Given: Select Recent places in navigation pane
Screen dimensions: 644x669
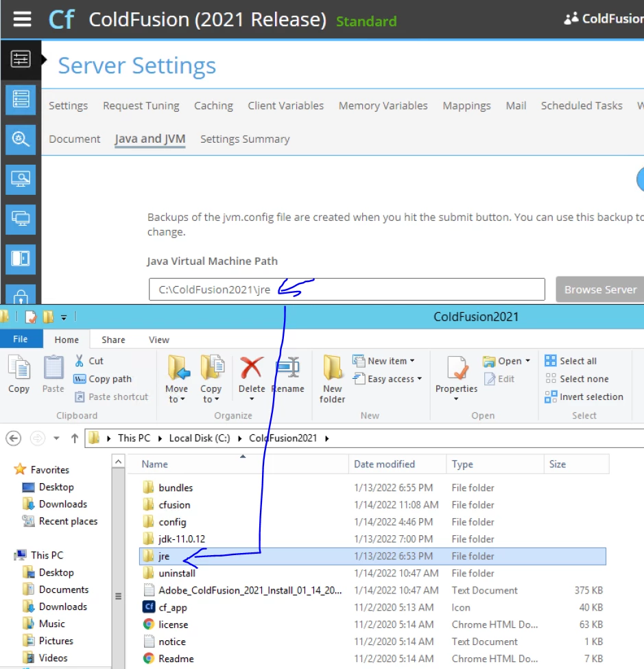Looking at the screenshot, I should click(x=68, y=521).
